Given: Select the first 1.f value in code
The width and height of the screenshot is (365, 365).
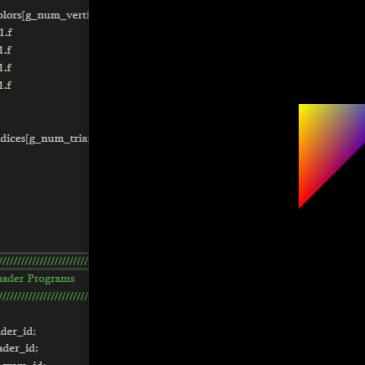Looking at the screenshot, I should click(6, 33).
